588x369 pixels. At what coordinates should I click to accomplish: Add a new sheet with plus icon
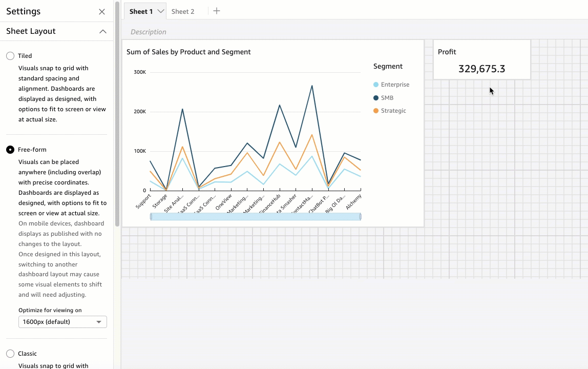pyautogui.click(x=217, y=11)
